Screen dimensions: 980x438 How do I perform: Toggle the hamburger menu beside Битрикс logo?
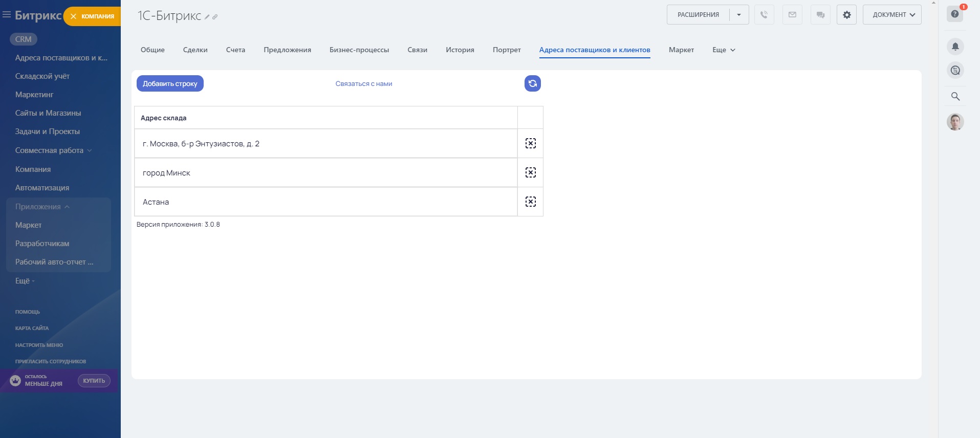(7, 15)
